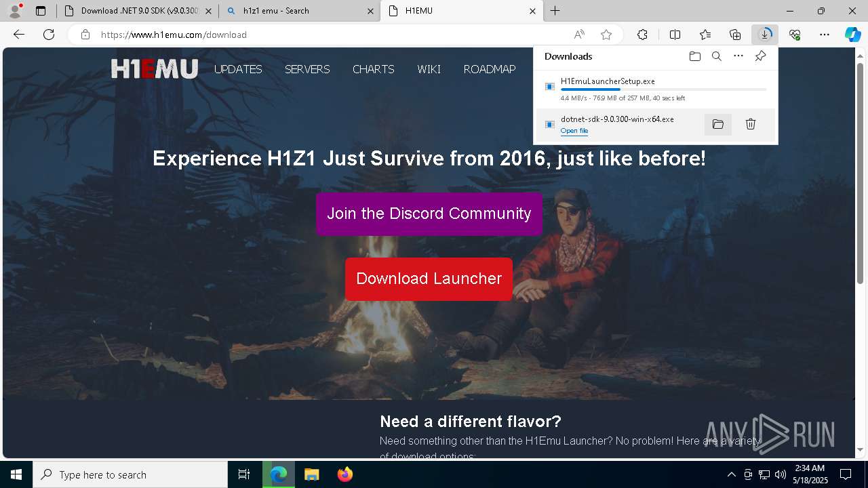Open File Explorer from taskbar
The image size is (868, 488).
[311, 474]
